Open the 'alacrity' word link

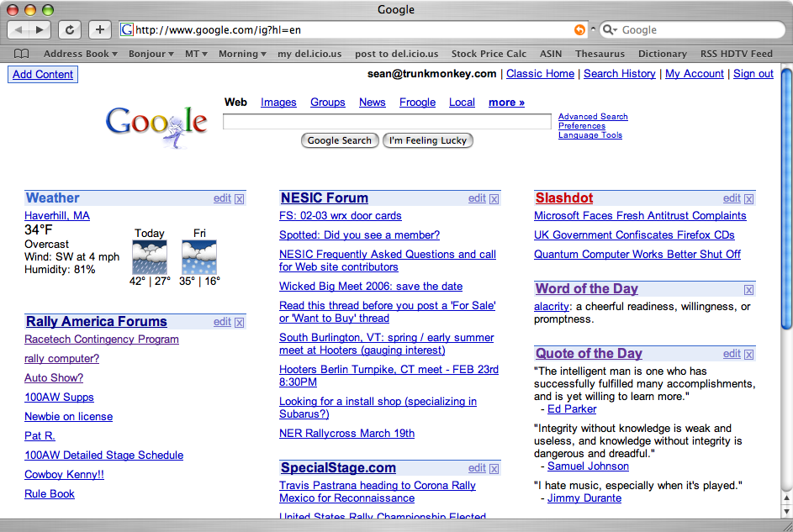tap(552, 307)
